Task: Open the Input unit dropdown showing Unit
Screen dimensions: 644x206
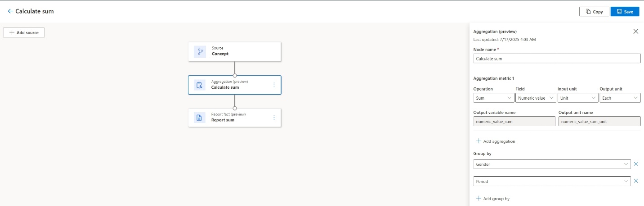Action: [578, 98]
